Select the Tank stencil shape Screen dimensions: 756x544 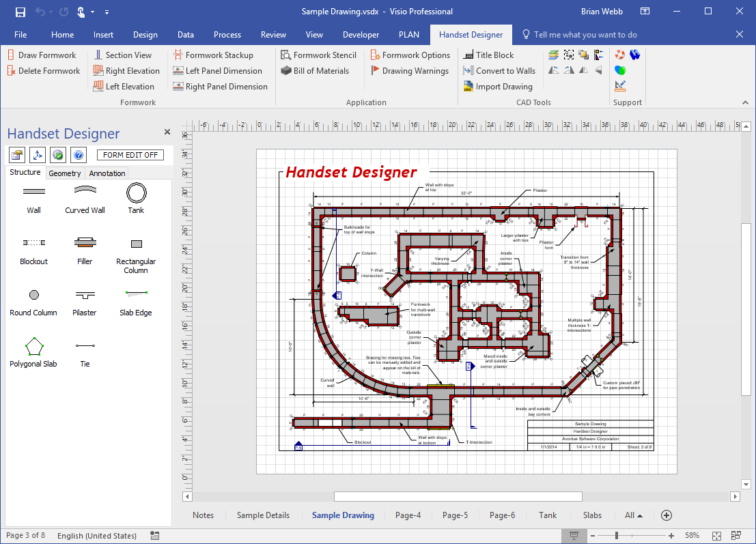tap(137, 199)
